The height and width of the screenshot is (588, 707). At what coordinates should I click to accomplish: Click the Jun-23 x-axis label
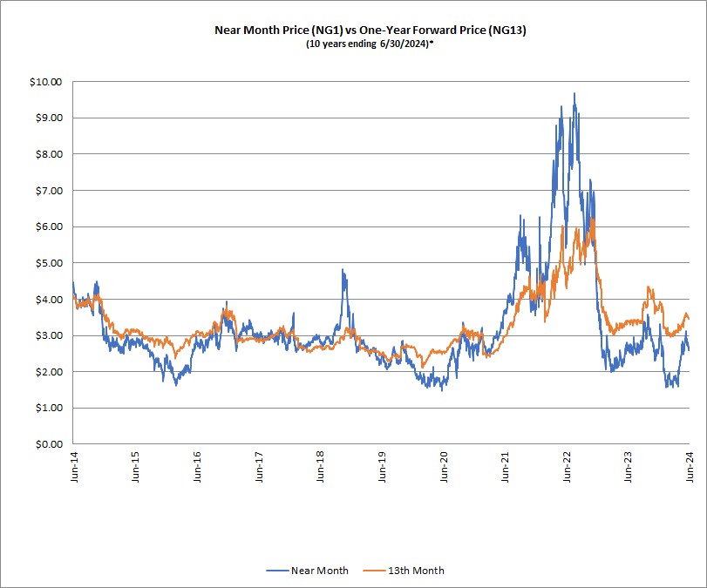pyautogui.click(x=628, y=467)
